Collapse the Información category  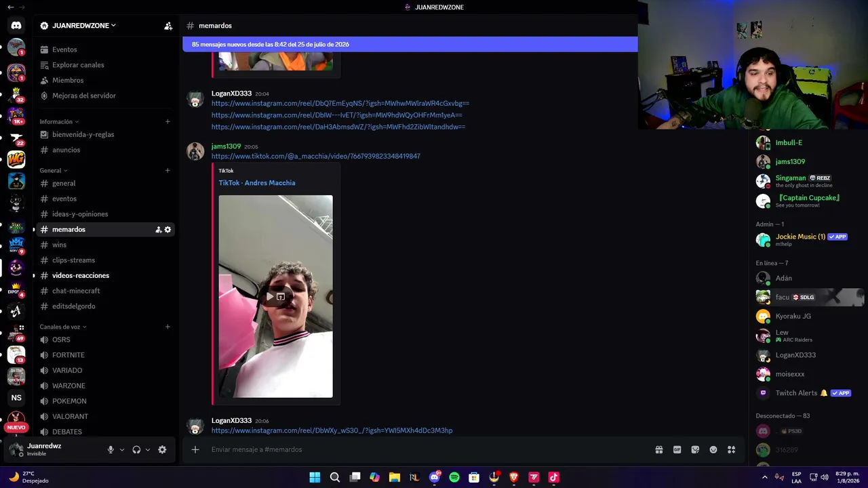tap(59, 122)
